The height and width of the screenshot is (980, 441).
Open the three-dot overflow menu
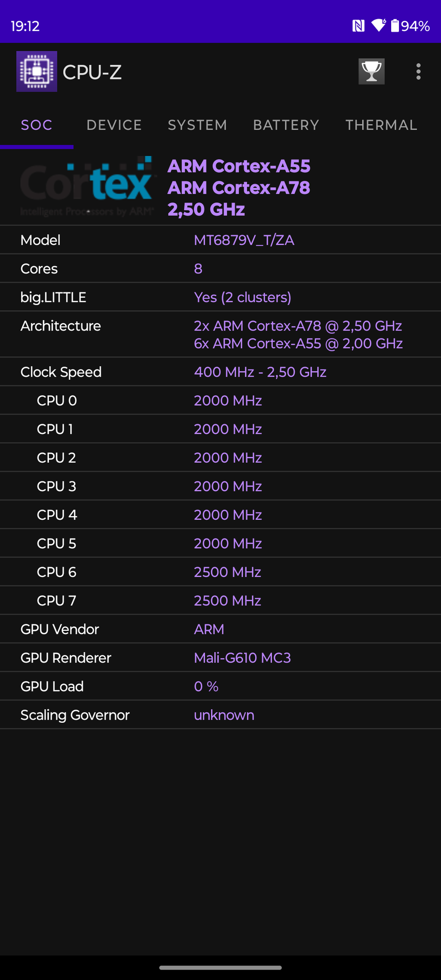point(418,72)
